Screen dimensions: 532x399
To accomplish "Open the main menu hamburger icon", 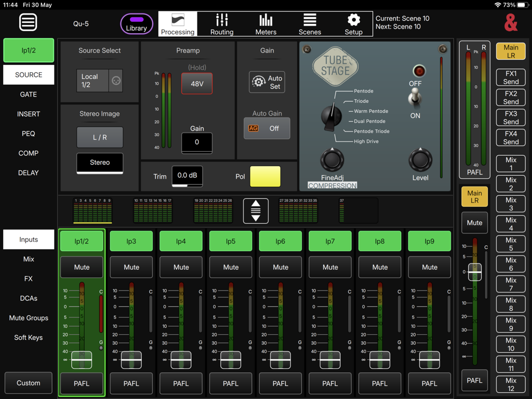I will pos(28,22).
